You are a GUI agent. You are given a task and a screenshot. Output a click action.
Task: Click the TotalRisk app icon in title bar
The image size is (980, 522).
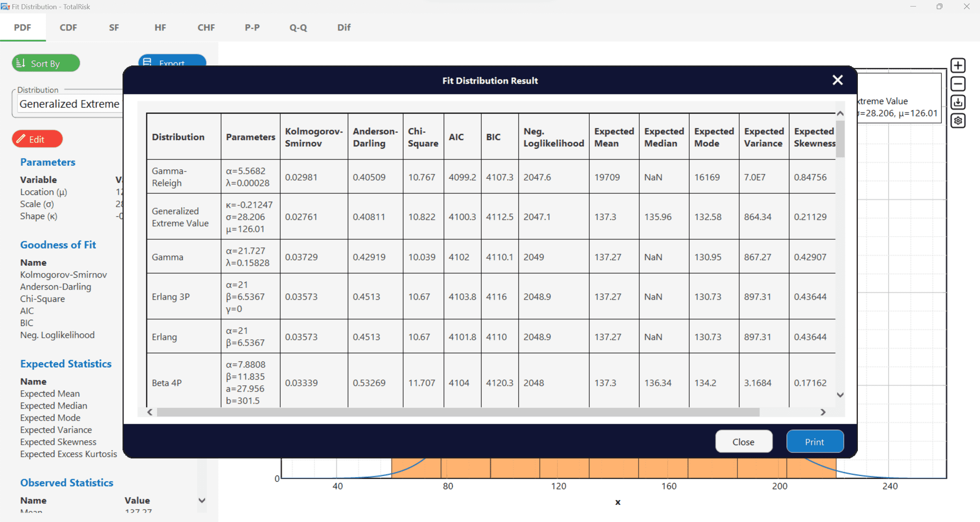(x=5, y=7)
